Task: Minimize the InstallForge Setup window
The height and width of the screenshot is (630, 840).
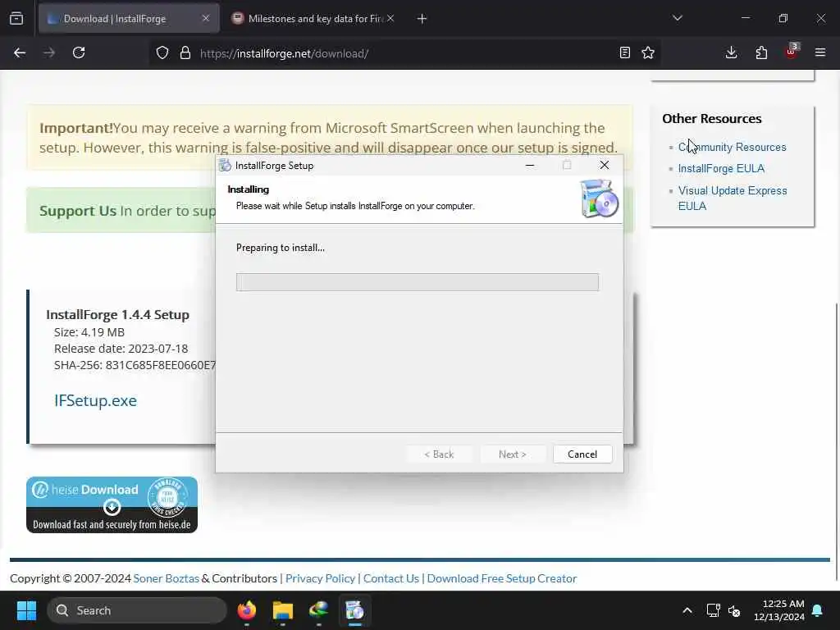Action: 530,166
